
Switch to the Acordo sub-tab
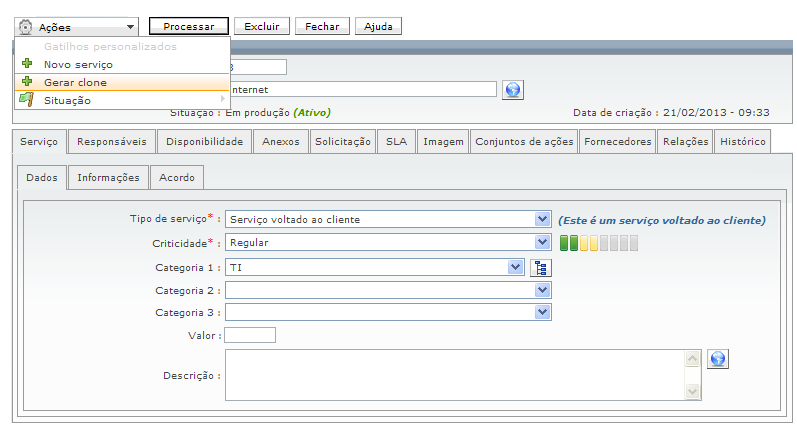pos(177,178)
